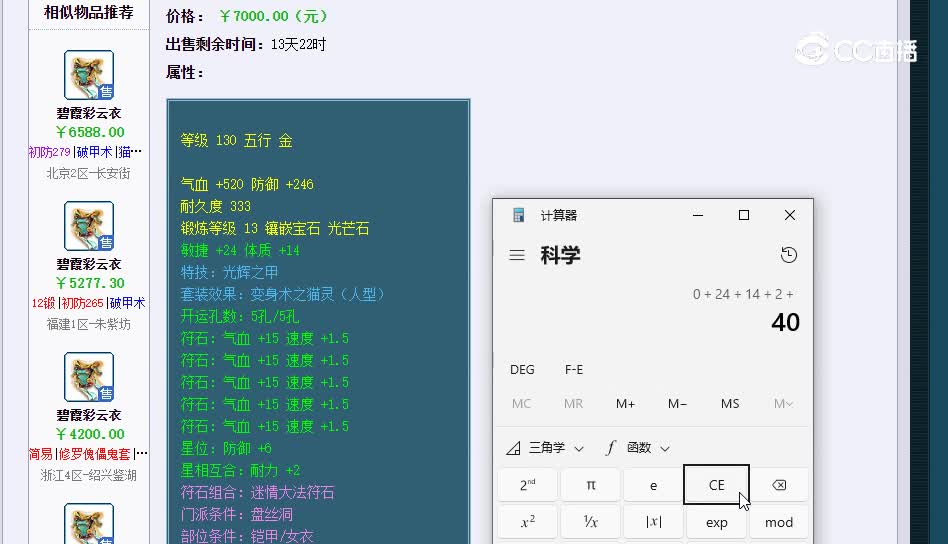Click the 2nd function toggle key
The image size is (948, 544).
tap(528, 485)
